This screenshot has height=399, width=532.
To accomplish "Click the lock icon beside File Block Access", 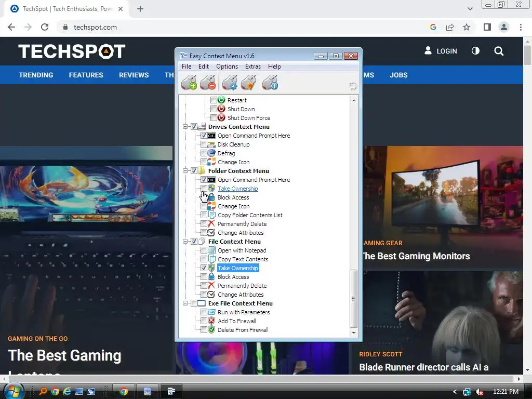I will [211, 276].
